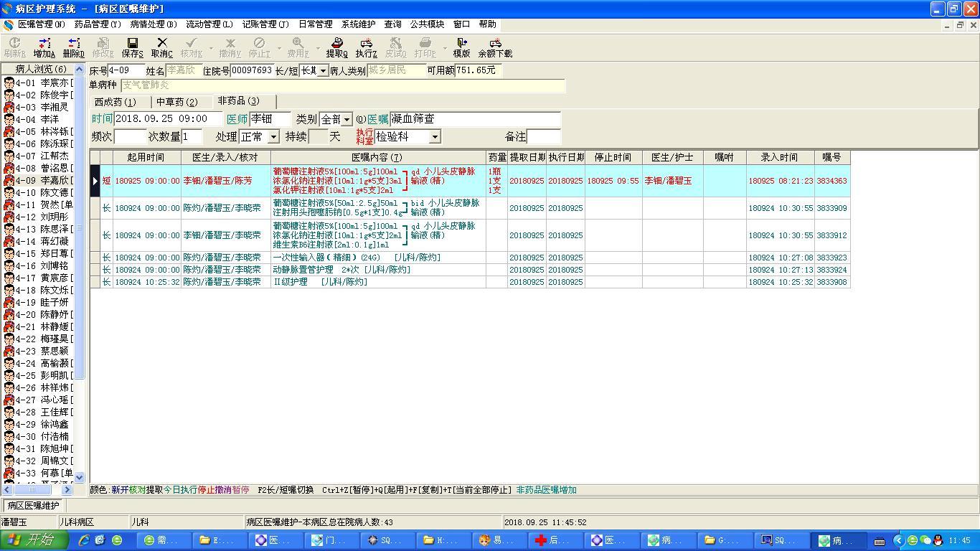This screenshot has height=551, width=980.
Task: Open dropdown arrow beside 核对 button
Action: [210, 48]
